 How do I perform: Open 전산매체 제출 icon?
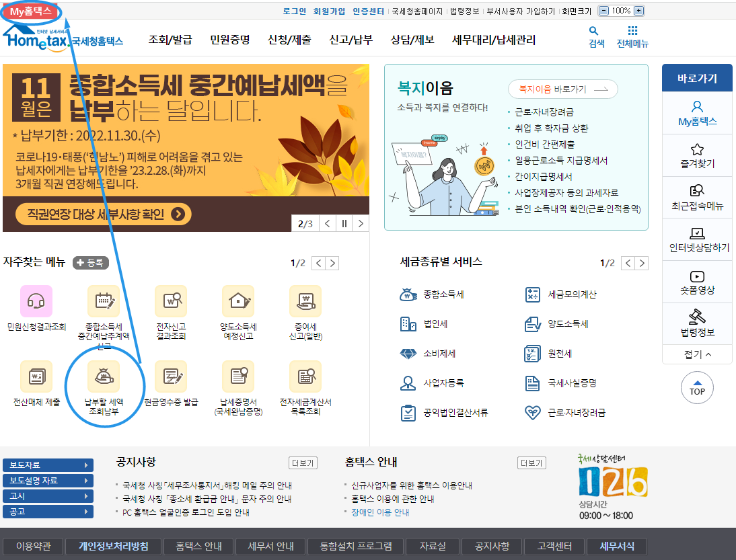[x=36, y=376]
